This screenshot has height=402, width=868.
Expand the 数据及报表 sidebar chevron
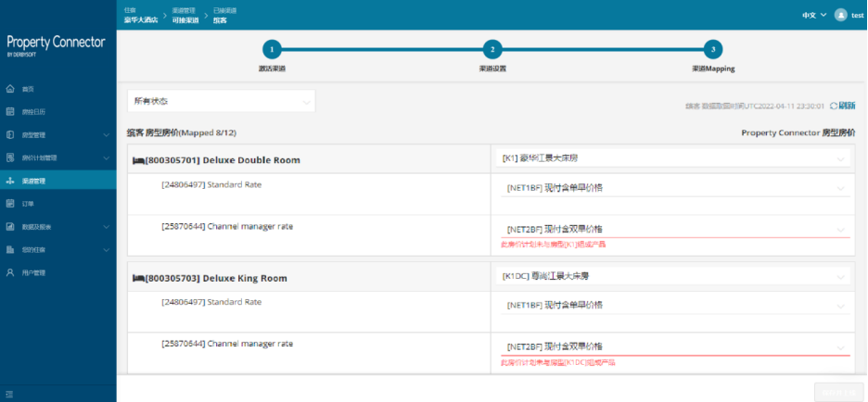(107, 227)
